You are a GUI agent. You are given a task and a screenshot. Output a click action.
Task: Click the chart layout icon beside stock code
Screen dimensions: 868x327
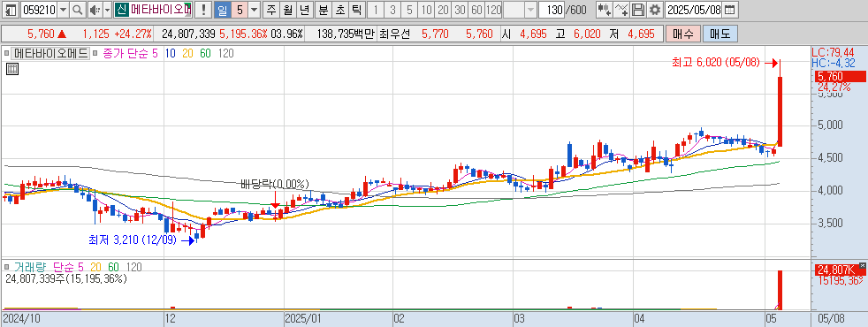pos(11,10)
